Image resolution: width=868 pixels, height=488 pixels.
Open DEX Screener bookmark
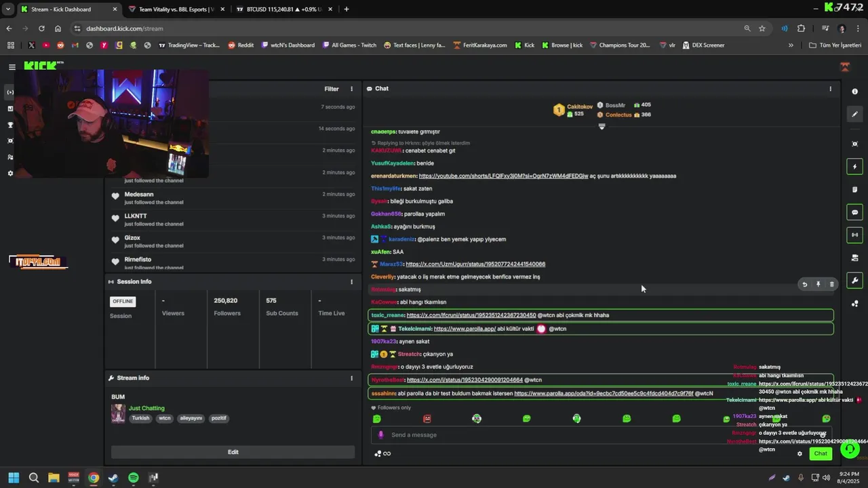coord(703,45)
